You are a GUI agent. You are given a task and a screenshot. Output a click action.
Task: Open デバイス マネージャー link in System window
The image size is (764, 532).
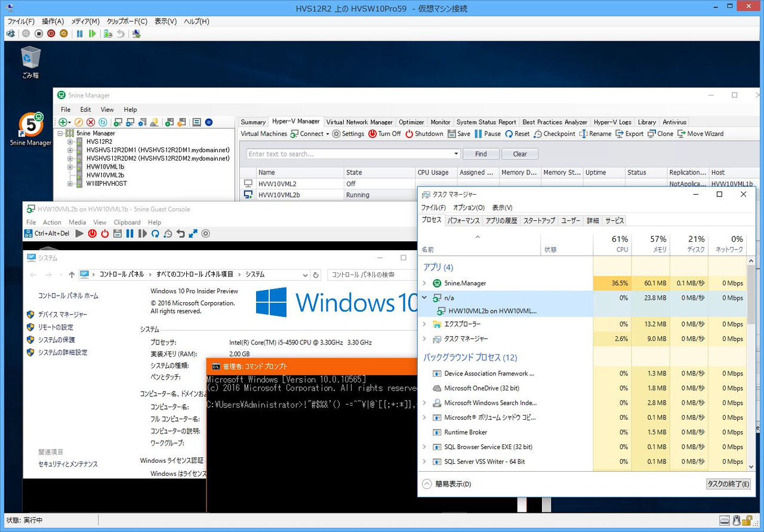[x=62, y=314]
